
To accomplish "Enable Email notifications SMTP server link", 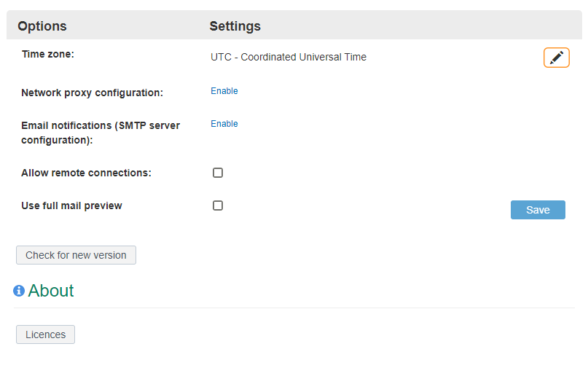I will tap(224, 124).
